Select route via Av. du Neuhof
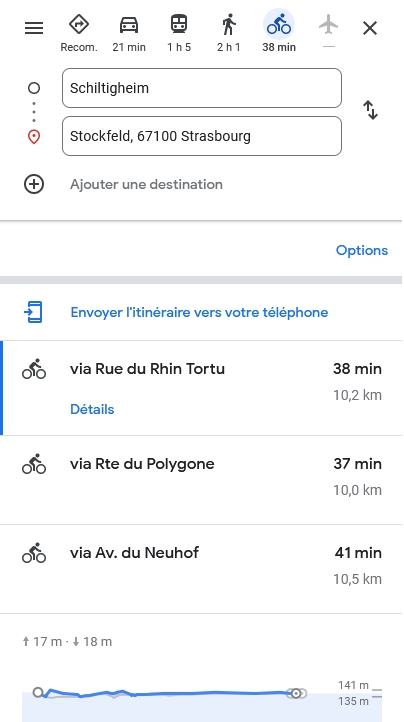404x722 pixels. [202, 569]
